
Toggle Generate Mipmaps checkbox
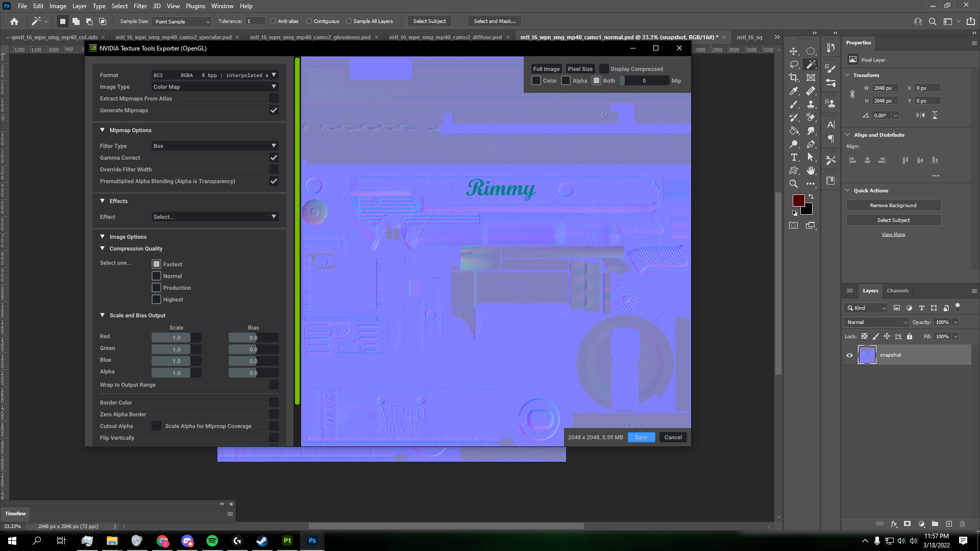coord(274,110)
